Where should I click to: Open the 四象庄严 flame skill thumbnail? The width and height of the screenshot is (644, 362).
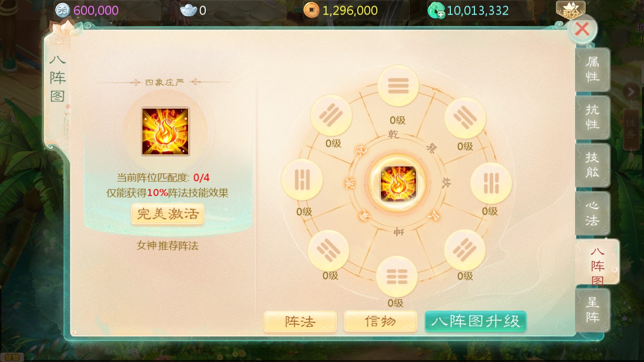pos(166,131)
